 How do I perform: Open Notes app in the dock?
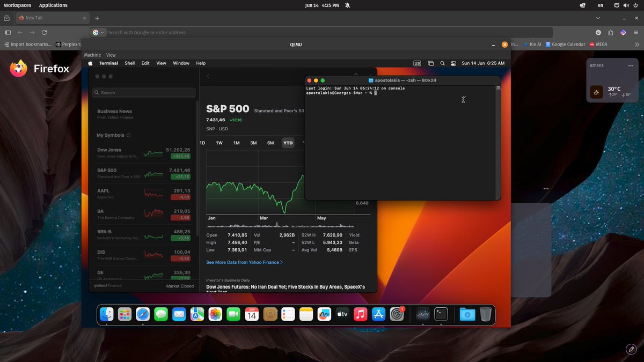point(306,314)
